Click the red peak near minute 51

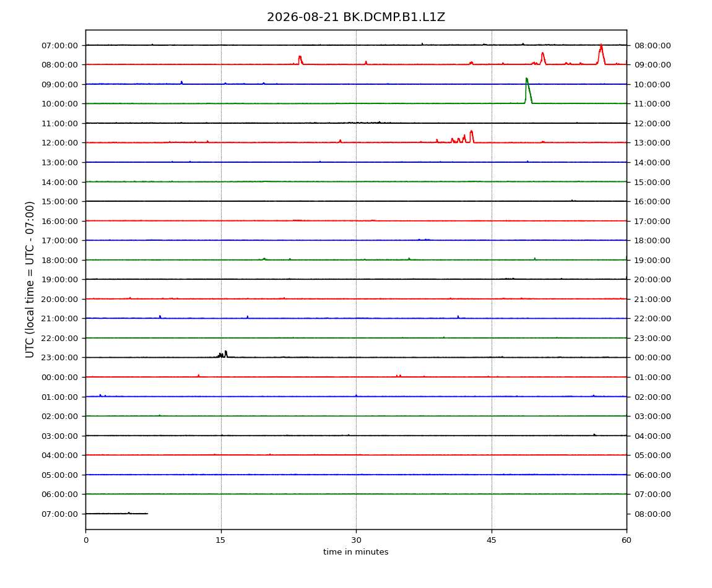542,59
